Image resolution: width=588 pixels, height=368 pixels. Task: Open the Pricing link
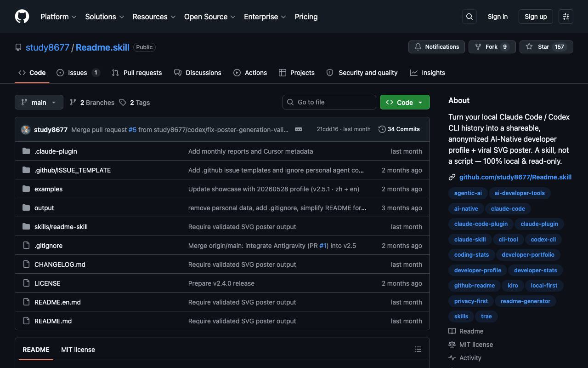pyautogui.click(x=306, y=17)
